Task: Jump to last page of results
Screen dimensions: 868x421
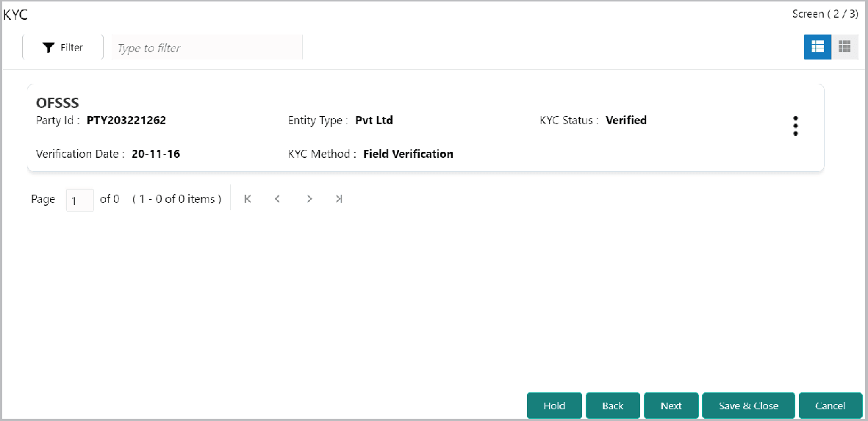Action: [339, 199]
